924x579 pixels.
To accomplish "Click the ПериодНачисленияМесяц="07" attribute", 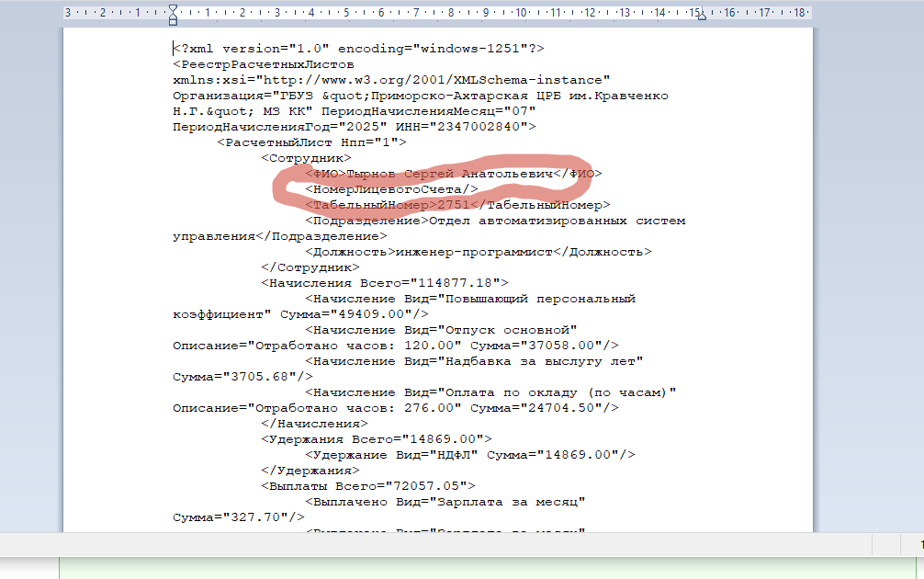I will tap(428, 111).
